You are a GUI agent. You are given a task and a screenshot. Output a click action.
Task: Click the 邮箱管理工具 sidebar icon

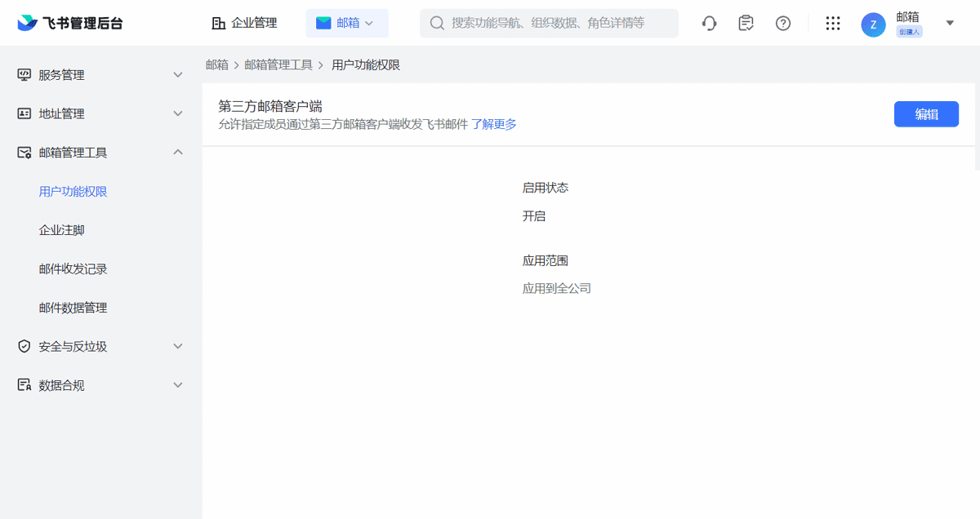24,152
